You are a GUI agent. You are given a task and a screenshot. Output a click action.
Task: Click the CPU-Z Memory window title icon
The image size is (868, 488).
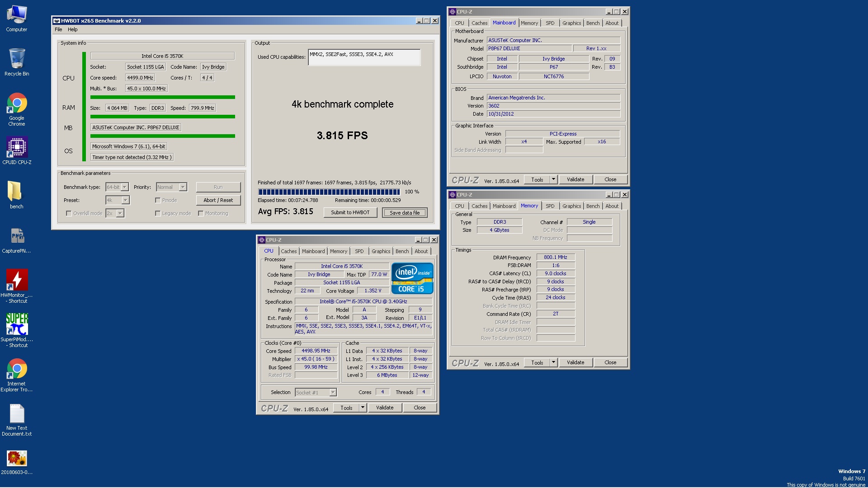pos(453,195)
